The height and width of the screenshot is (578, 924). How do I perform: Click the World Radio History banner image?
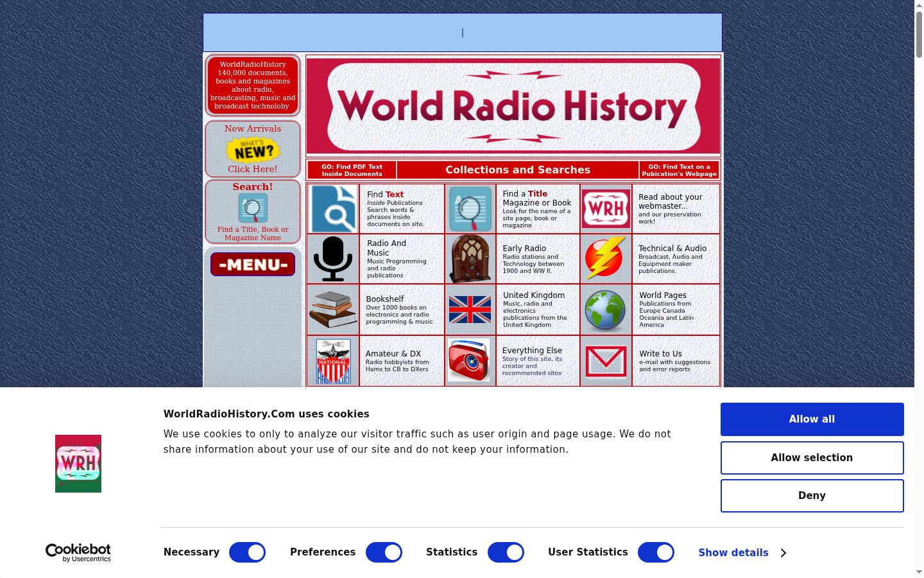(x=513, y=106)
